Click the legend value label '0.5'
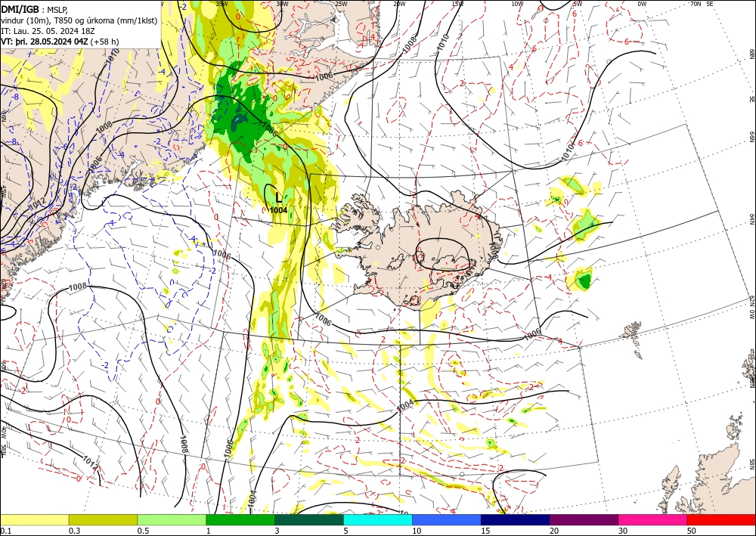This screenshot has width=756, height=536. point(143,531)
